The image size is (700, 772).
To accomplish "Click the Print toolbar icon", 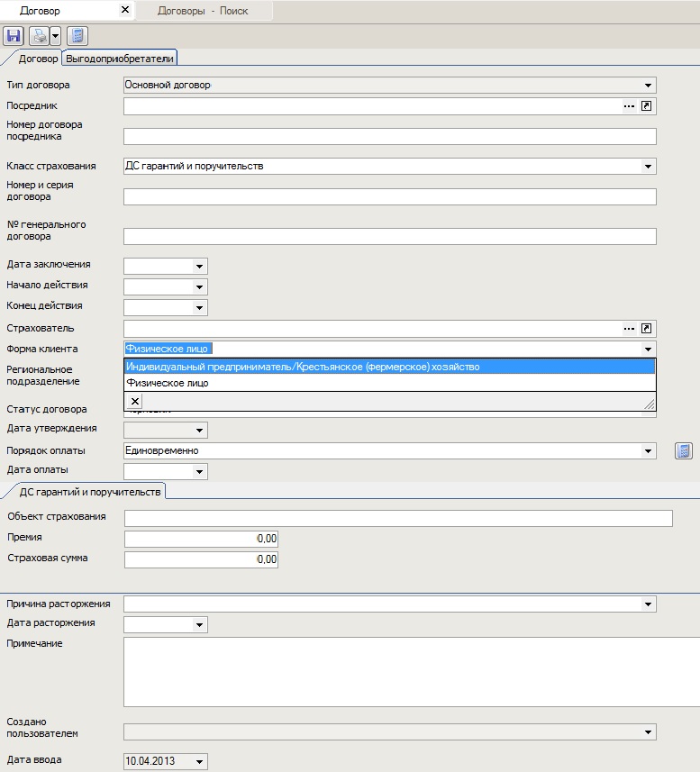I will click(x=40, y=36).
